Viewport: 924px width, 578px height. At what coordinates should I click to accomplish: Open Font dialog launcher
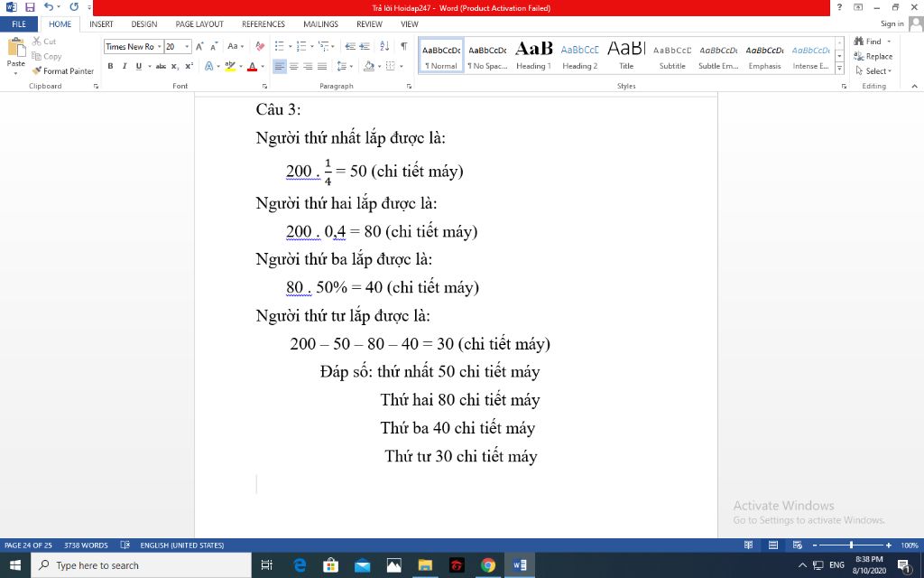(264, 86)
